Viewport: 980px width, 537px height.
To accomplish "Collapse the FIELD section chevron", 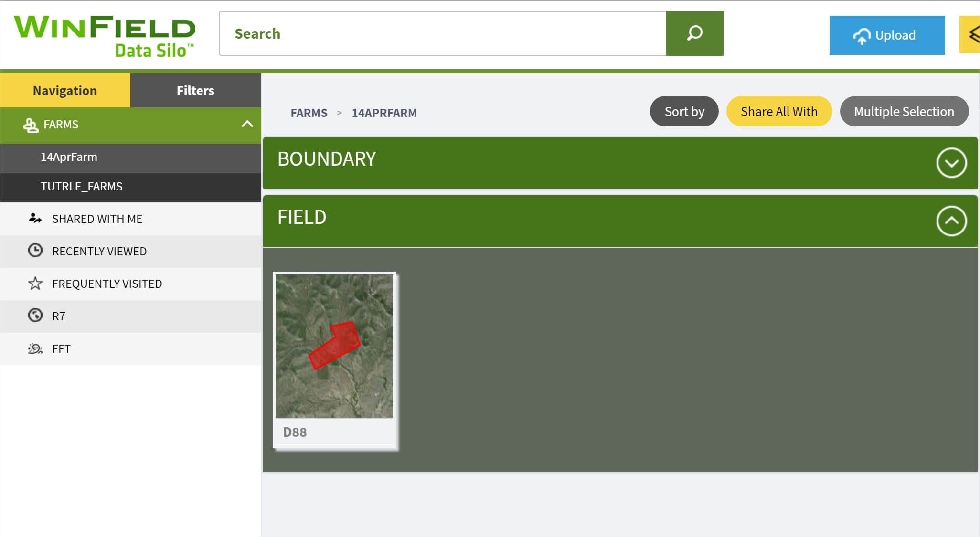I will pyautogui.click(x=951, y=221).
